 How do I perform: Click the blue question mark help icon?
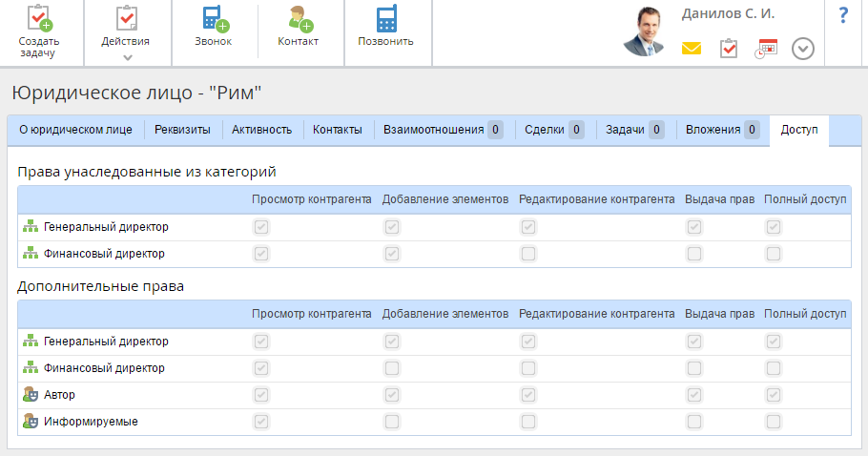pyautogui.click(x=843, y=16)
